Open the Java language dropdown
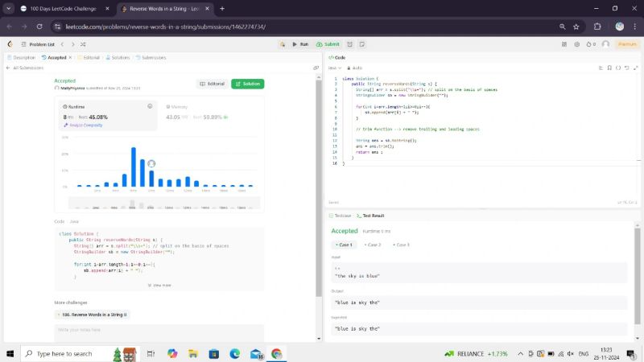Image resolution: width=644 pixels, height=362 pixels. [335, 68]
